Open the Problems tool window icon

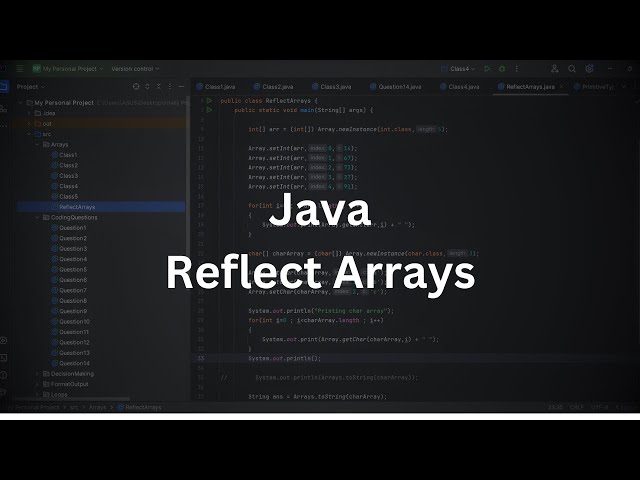[x=3, y=375]
